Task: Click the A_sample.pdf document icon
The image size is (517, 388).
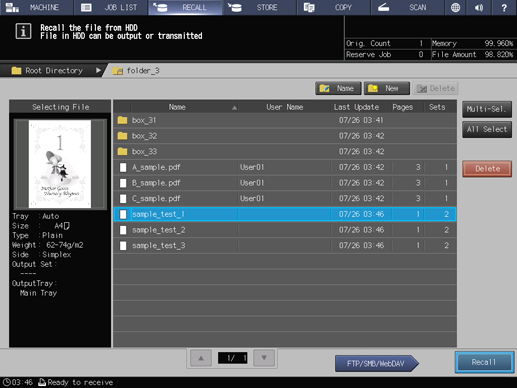Action: pyautogui.click(x=123, y=167)
